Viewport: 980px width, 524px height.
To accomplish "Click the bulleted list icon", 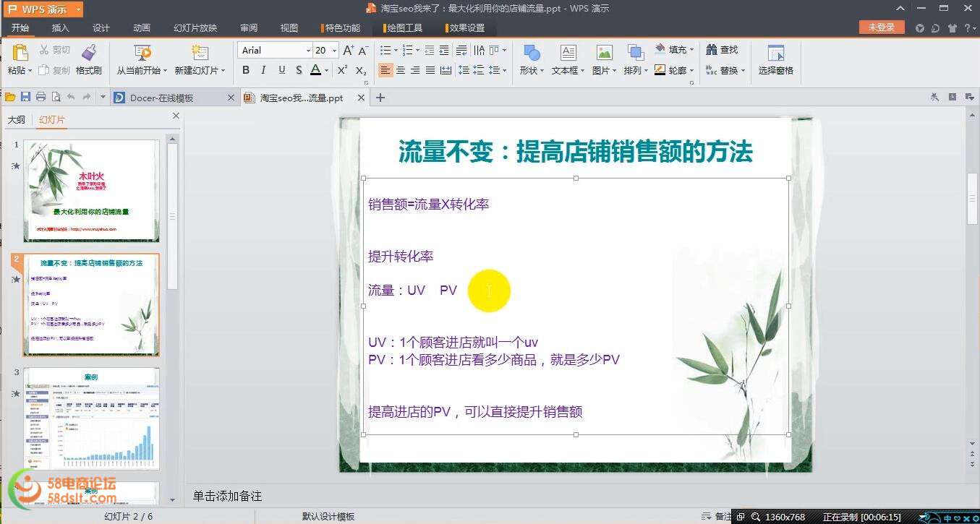I will coord(385,50).
